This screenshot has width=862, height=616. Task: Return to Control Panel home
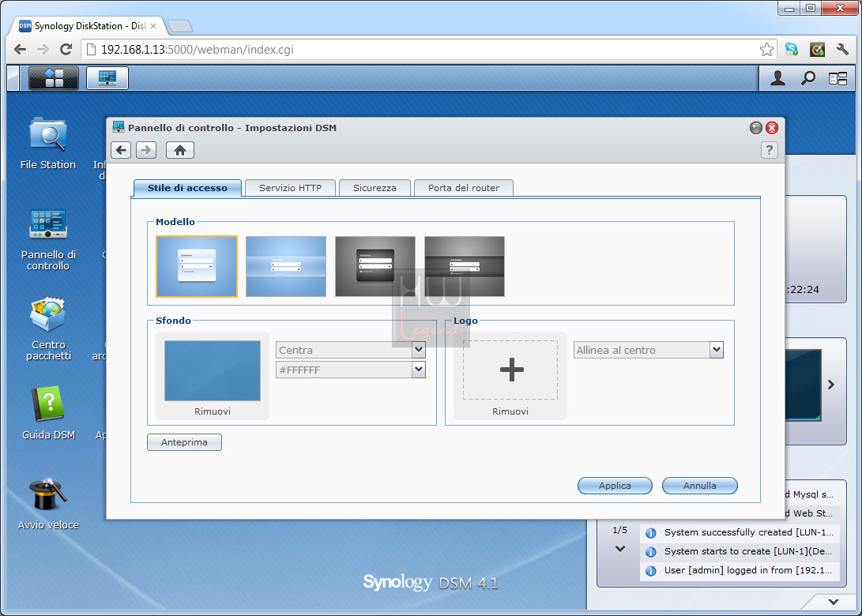[180, 150]
